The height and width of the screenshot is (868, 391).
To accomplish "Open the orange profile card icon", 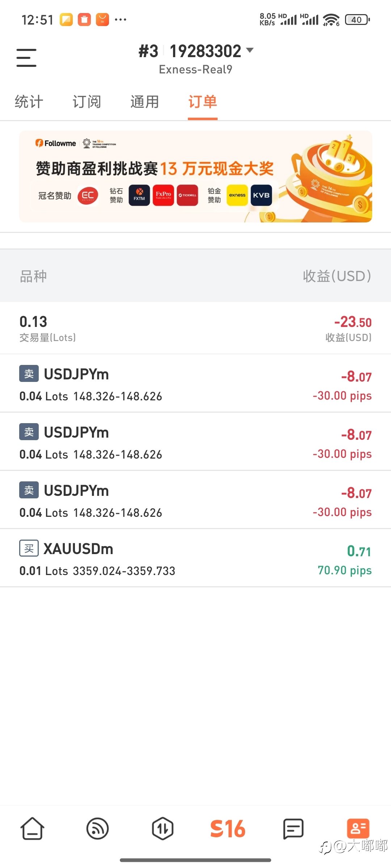I will tap(358, 828).
